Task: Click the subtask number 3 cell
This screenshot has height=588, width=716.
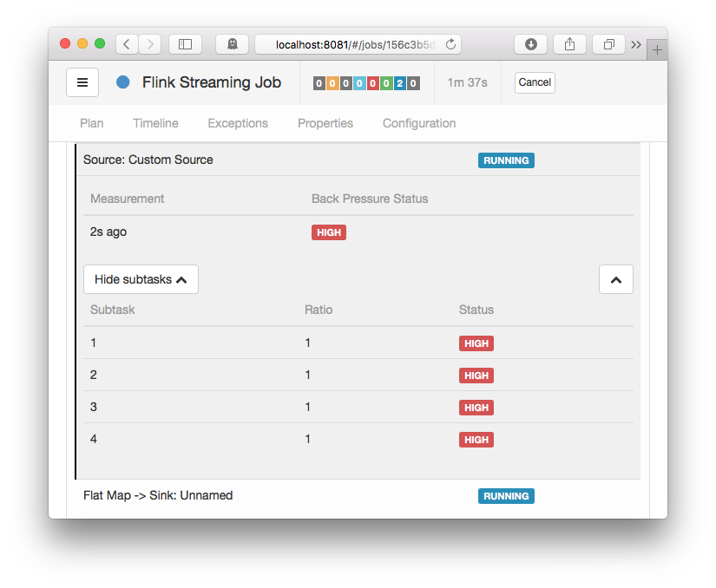Action: pos(94,407)
